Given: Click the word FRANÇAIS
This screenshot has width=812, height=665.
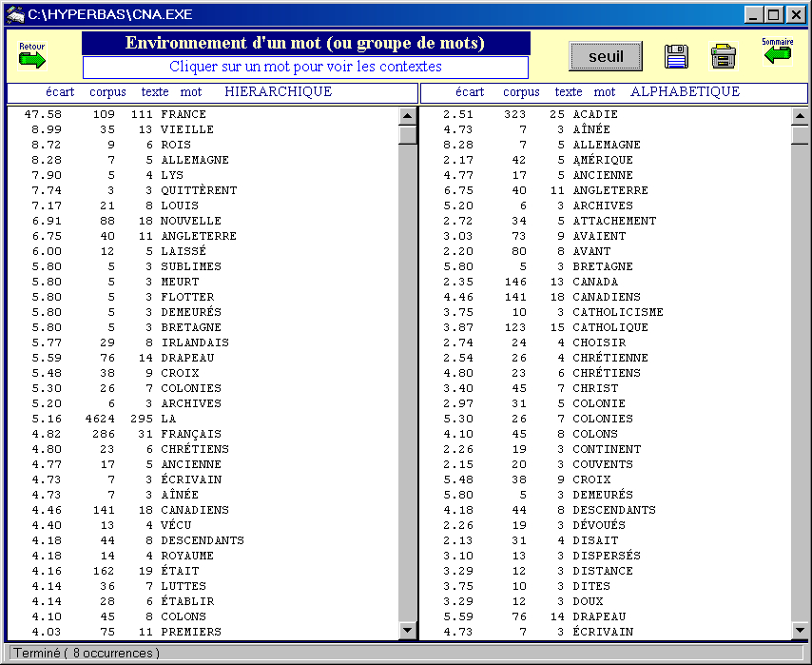Looking at the screenshot, I should point(191,434).
